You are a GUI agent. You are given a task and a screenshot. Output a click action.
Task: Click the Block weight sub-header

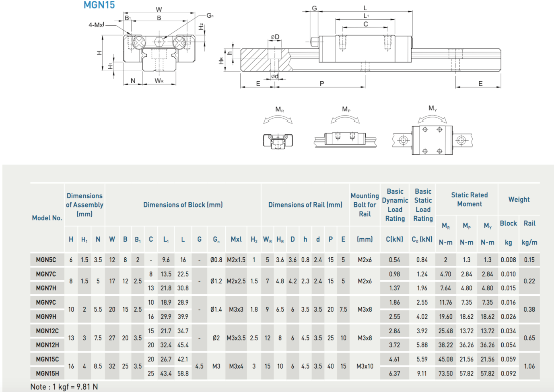click(509, 223)
